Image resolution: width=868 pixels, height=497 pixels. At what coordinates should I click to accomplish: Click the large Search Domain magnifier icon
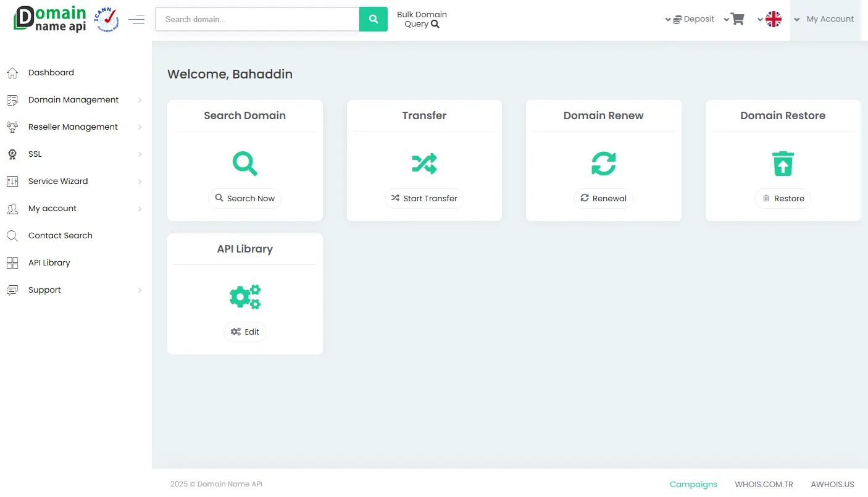(x=244, y=164)
